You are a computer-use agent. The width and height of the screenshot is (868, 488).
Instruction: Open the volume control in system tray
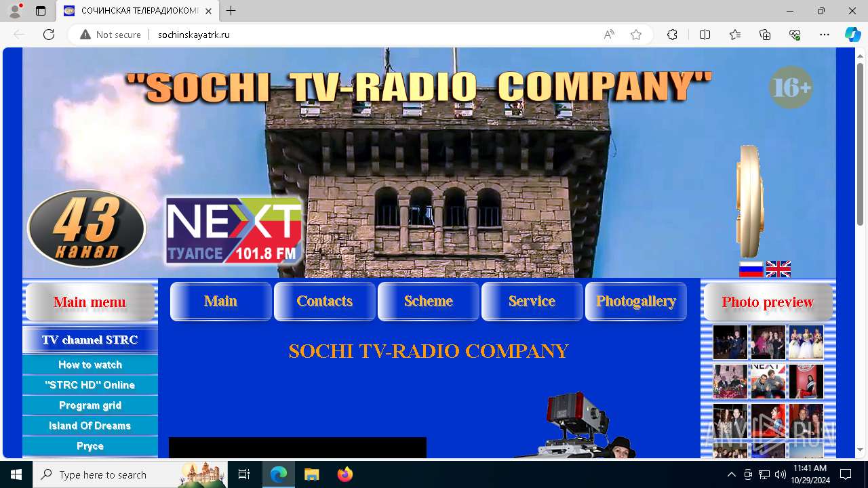(x=780, y=474)
